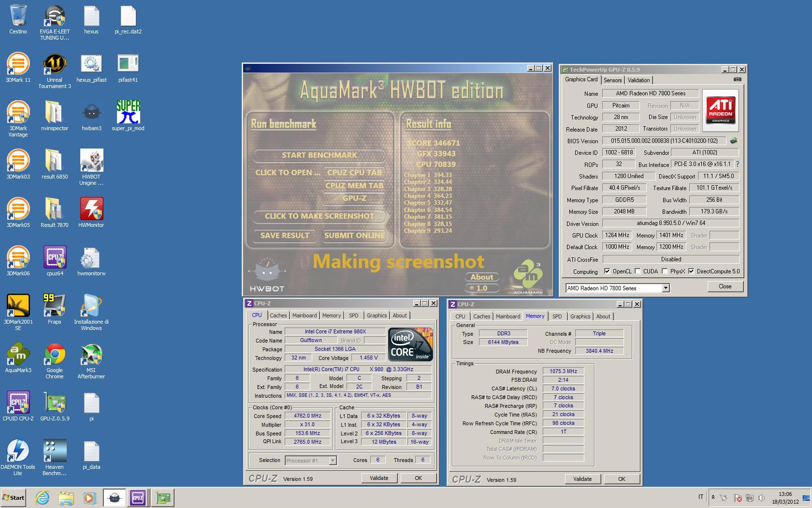Expand the GPU selection dropdown in GPU-Z
Viewport: 812px width, 508px height.
pyautogui.click(x=666, y=288)
